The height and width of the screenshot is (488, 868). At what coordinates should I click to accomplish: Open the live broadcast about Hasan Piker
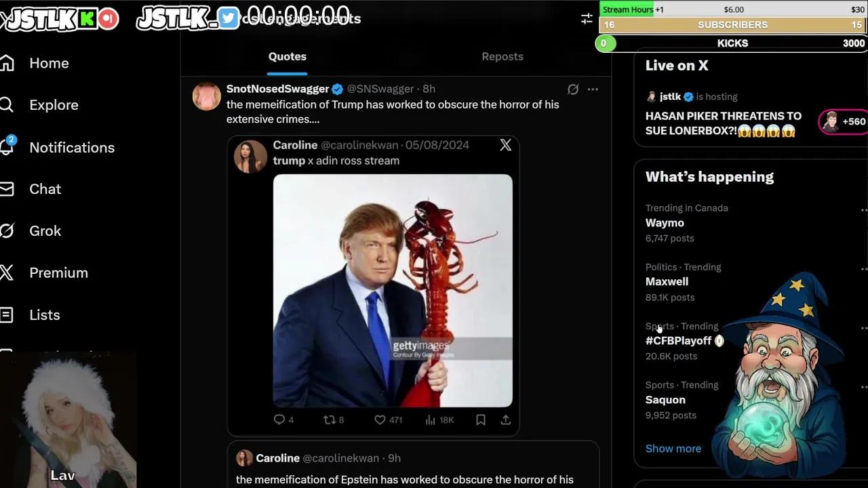point(723,123)
